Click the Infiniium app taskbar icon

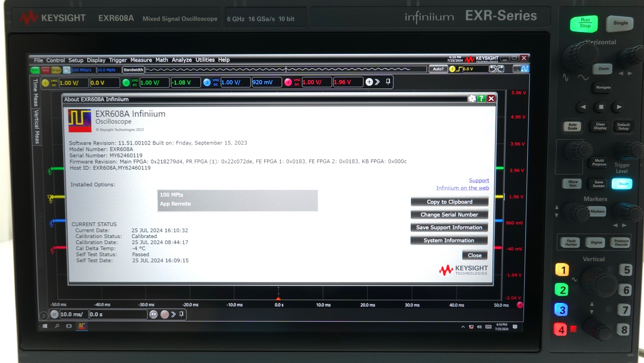(82, 326)
